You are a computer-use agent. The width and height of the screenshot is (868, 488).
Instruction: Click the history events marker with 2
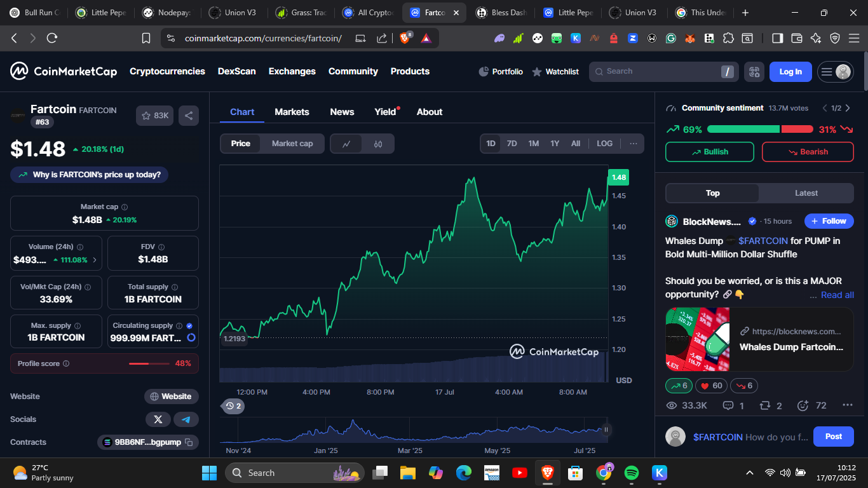(233, 406)
